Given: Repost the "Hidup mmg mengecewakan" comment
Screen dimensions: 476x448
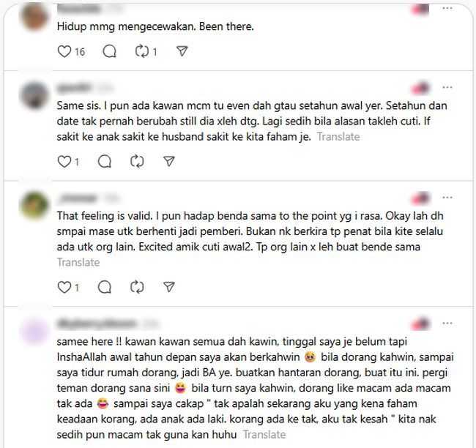Looking at the screenshot, I should coord(142,51).
